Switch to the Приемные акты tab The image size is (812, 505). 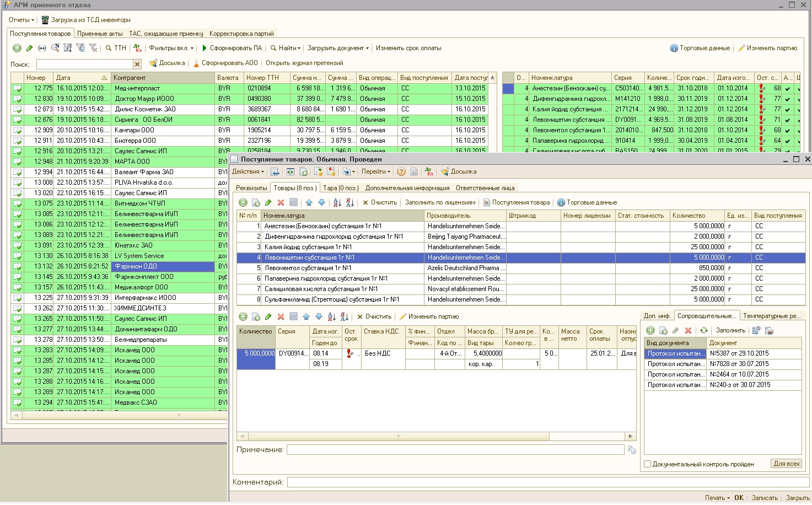point(100,34)
